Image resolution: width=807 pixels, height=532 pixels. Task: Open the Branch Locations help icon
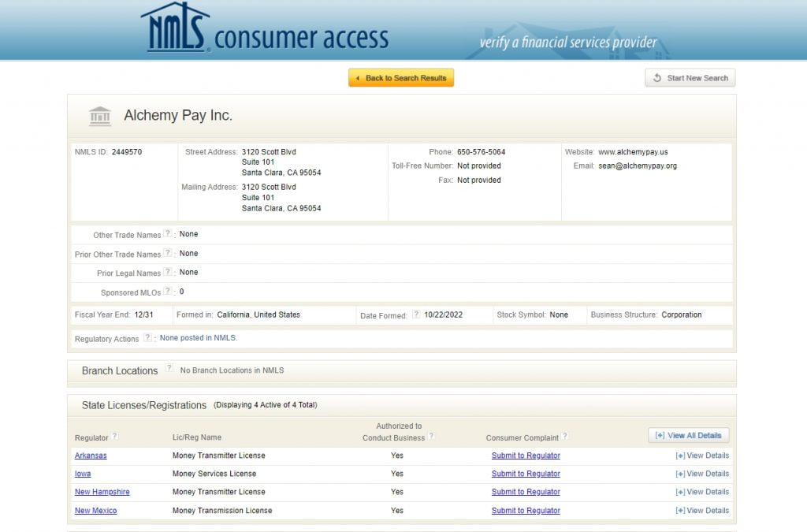pyautogui.click(x=169, y=368)
